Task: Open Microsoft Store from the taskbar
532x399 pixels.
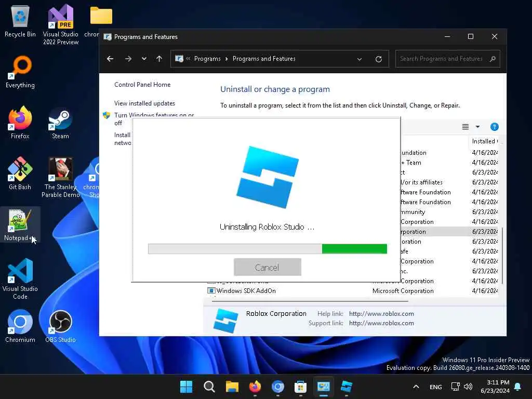Action: (301, 387)
